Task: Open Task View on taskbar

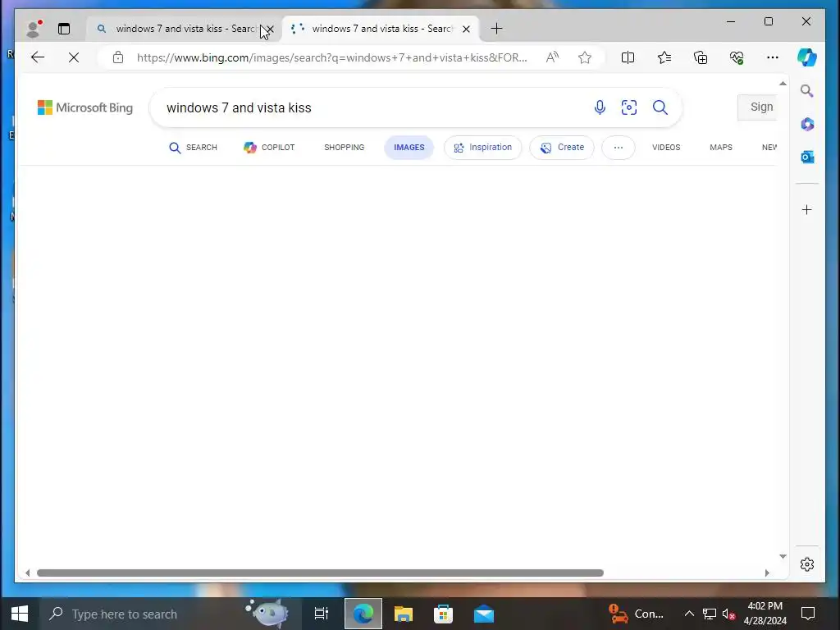Action: [x=322, y=614]
